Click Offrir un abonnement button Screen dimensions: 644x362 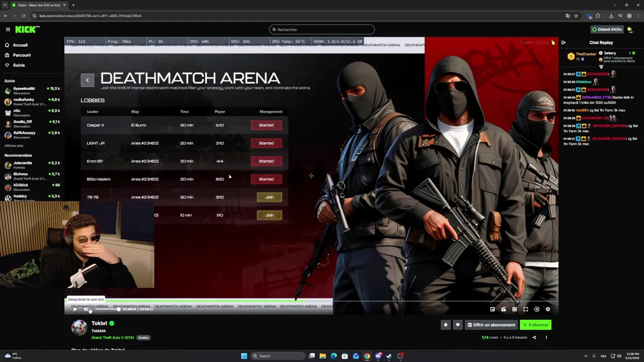pyautogui.click(x=491, y=325)
